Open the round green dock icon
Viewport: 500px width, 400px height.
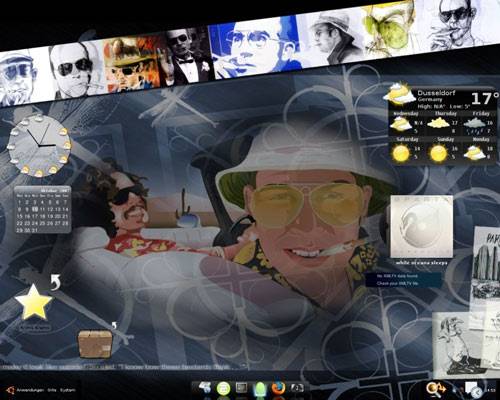click(223, 388)
